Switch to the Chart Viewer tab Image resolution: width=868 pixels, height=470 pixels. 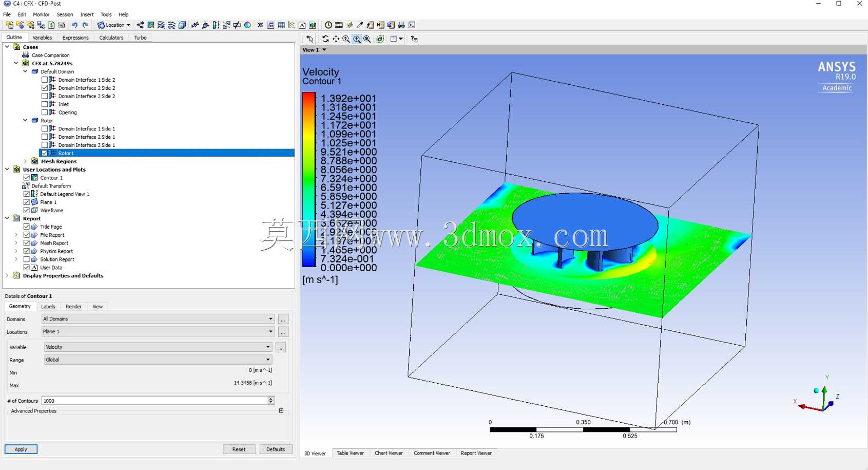coord(389,453)
